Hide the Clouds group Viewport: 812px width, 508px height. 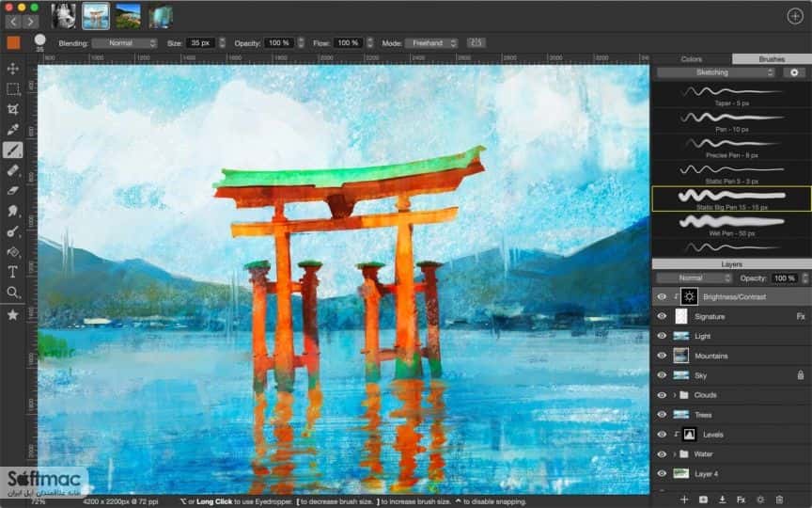pyautogui.click(x=662, y=395)
